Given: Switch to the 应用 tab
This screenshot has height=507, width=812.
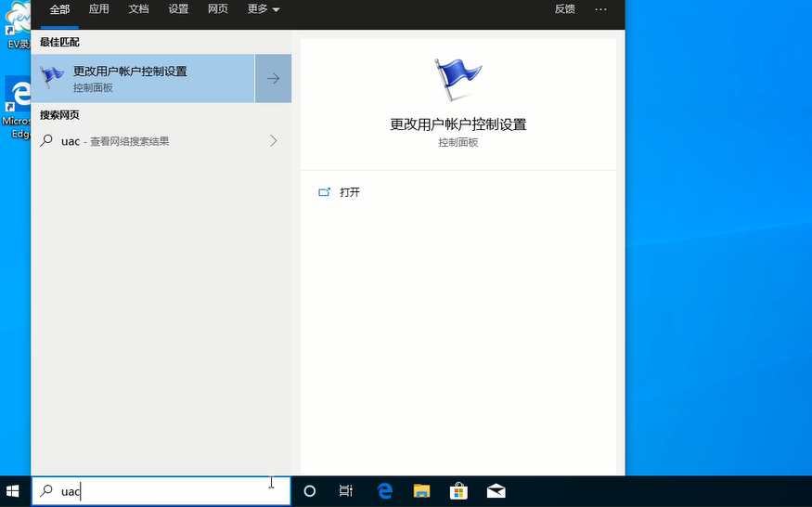Looking at the screenshot, I should [x=98, y=9].
